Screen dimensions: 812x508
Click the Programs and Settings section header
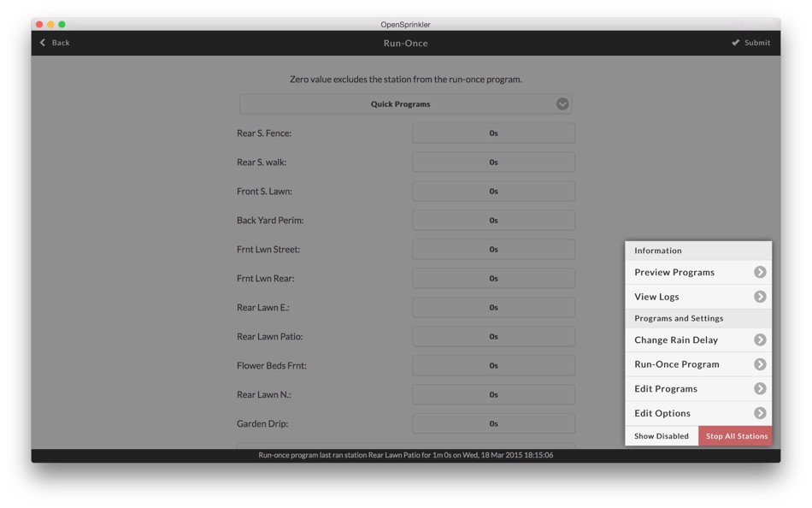(698, 318)
